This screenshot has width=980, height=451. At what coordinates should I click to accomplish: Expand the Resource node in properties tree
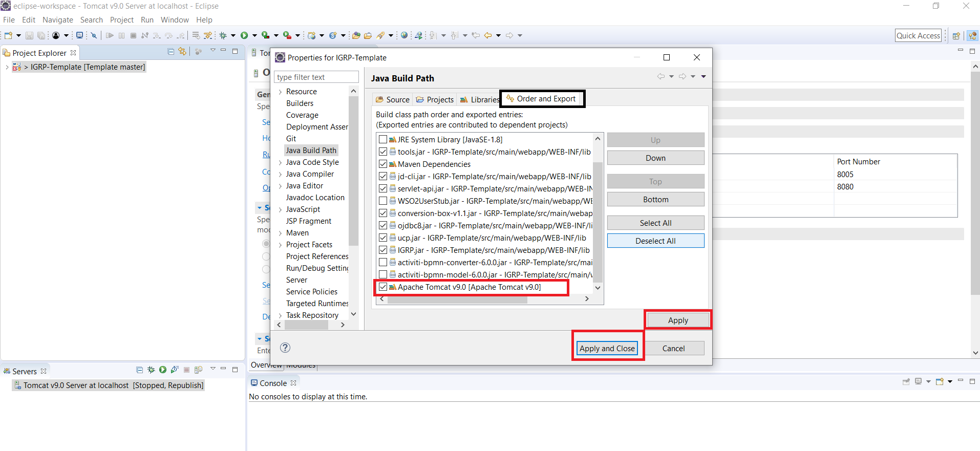pos(280,92)
